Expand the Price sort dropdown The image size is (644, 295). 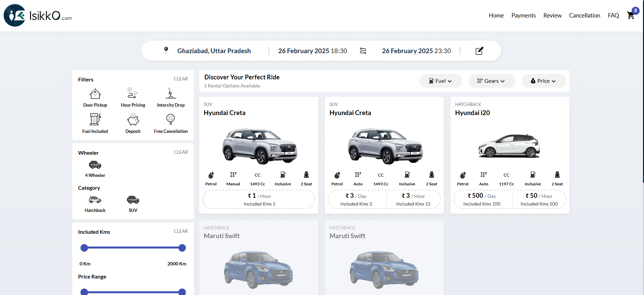click(543, 81)
